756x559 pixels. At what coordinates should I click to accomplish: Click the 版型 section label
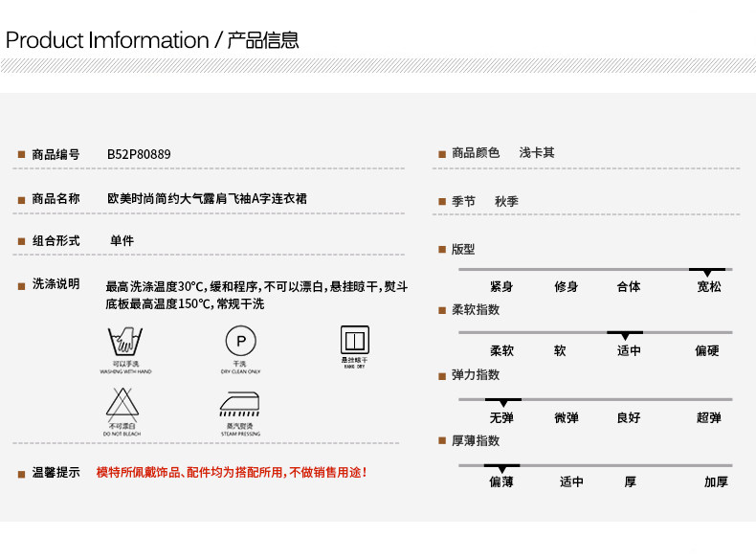tap(463, 250)
